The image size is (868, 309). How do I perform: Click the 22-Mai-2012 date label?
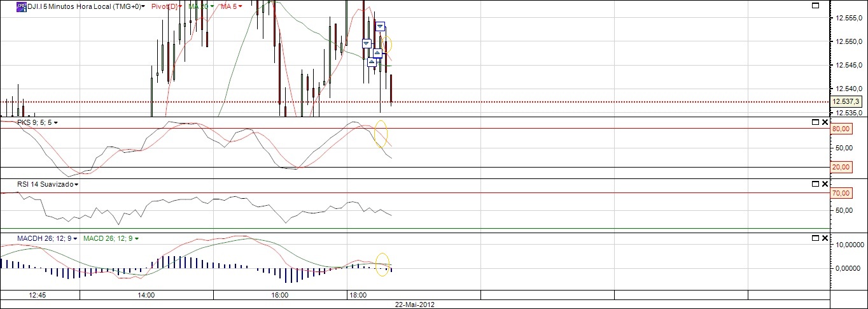click(x=414, y=305)
